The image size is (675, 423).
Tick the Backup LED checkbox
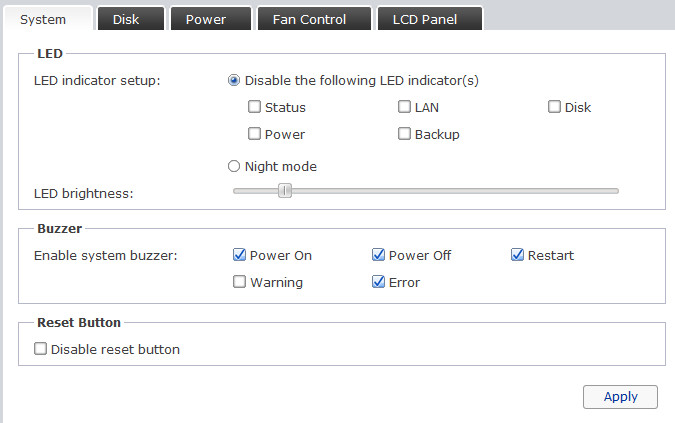(x=405, y=134)
